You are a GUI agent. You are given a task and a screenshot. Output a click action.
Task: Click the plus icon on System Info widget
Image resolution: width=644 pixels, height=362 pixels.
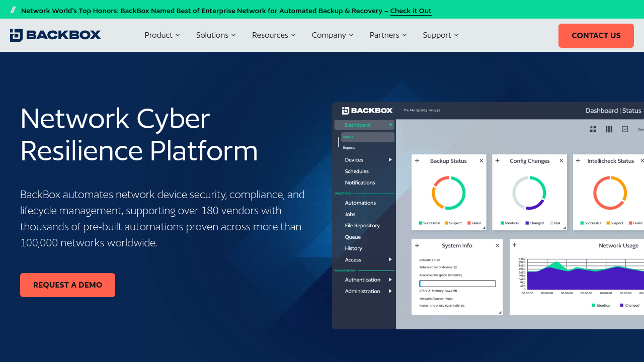coord(417,245)
